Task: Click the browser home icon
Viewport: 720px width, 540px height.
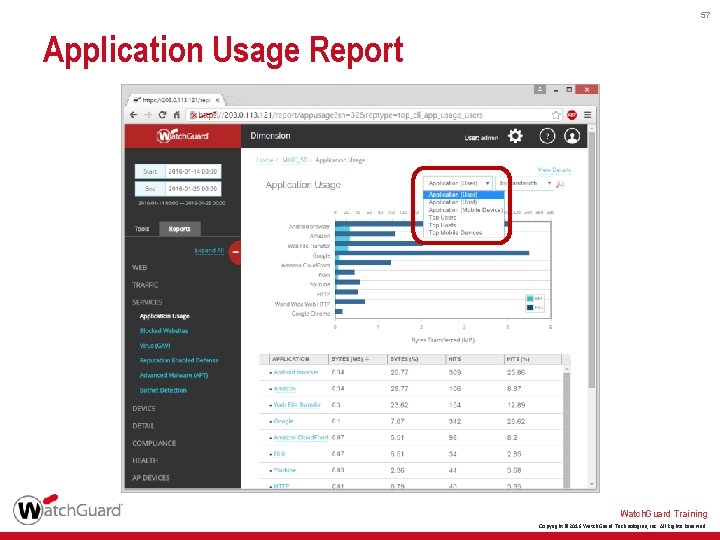Action: coord(177,115)
